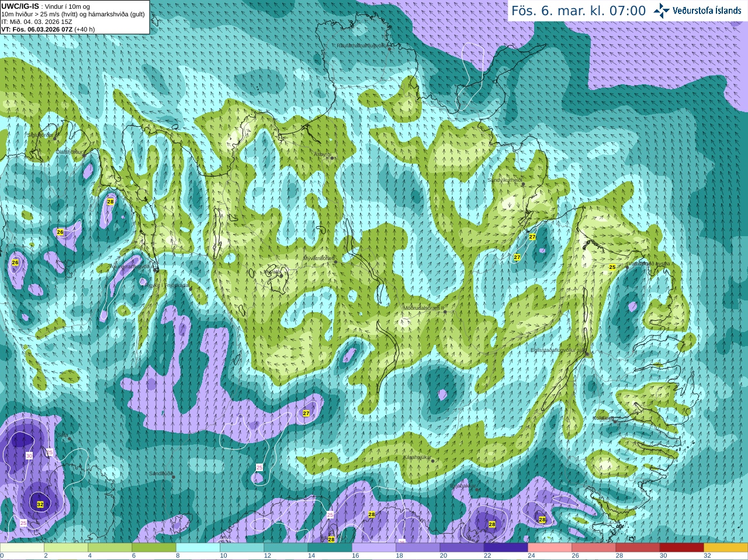Click the 10–12 m/s legend swatch

pos(242,548)
